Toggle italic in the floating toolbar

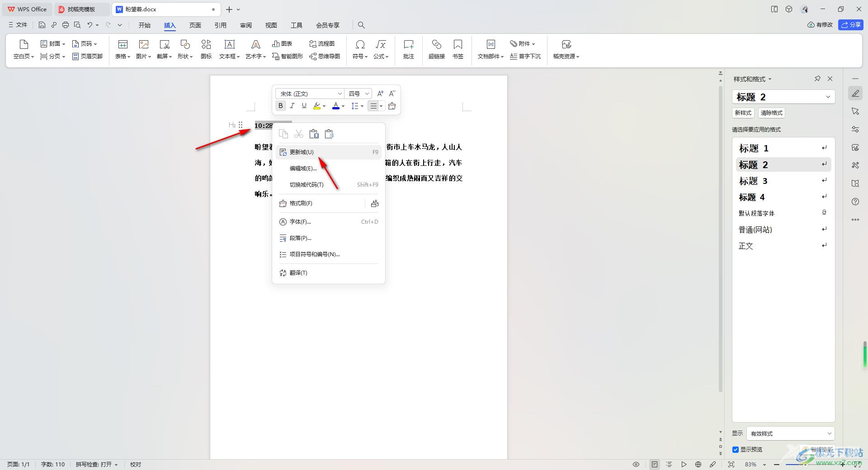coord(292,106)
